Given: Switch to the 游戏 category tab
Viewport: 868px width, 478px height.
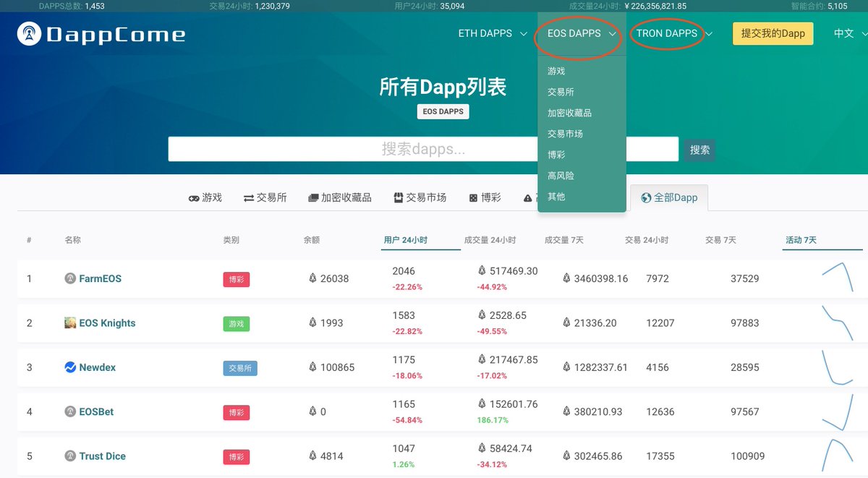Looking at the screenshot, I should tap(205, 197).
